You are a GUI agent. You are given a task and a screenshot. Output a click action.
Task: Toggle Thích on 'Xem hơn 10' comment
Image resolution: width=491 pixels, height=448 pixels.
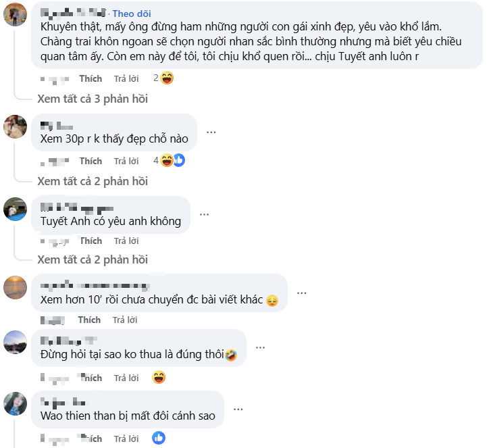tap(89, 320)
